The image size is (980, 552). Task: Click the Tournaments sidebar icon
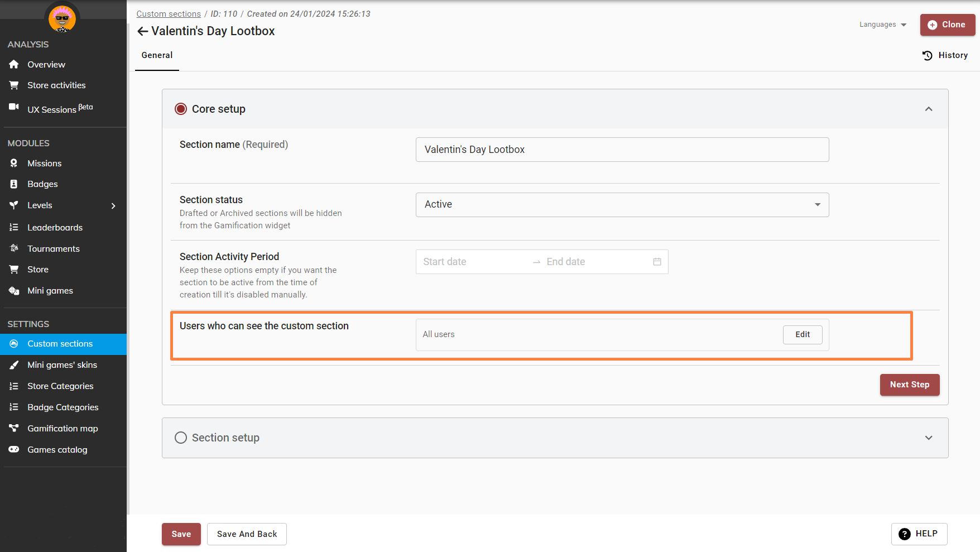[x=14, y=248]
